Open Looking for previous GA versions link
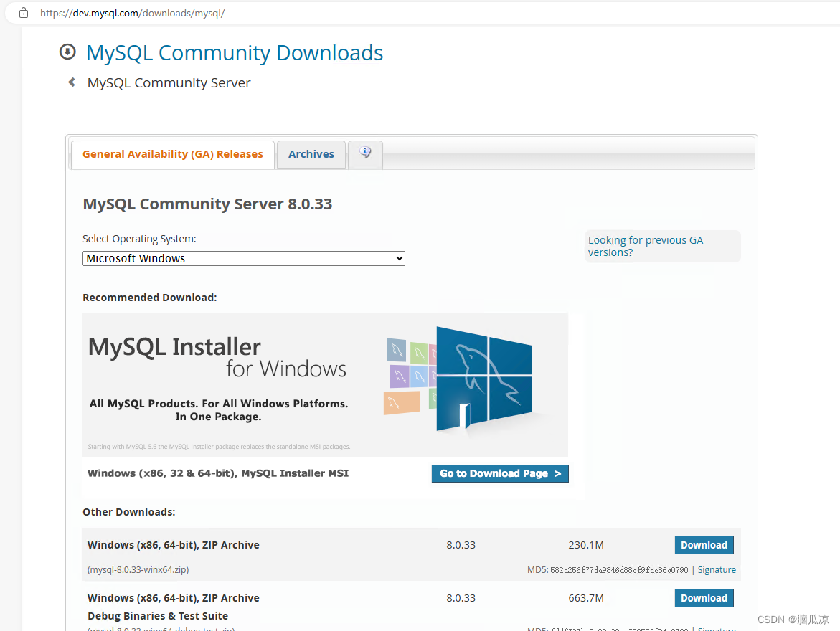The image size is (840, 631). click(x=646, y=246)
